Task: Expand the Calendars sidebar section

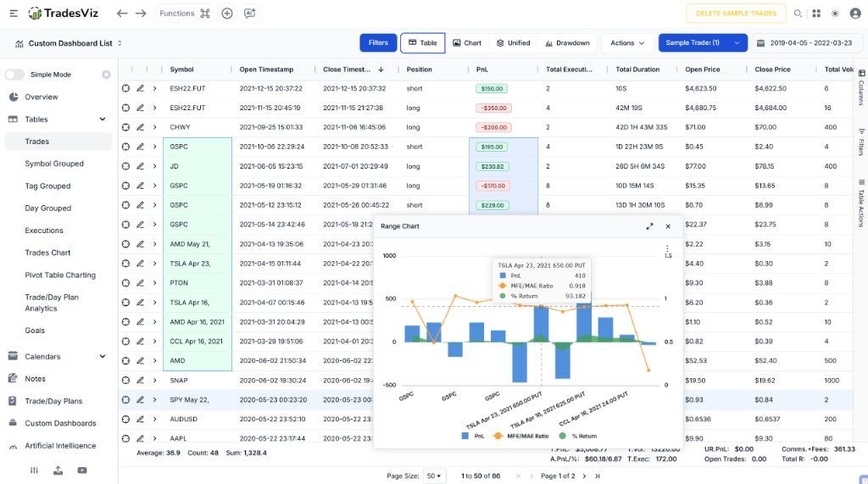Action: [x=103, y=356]
